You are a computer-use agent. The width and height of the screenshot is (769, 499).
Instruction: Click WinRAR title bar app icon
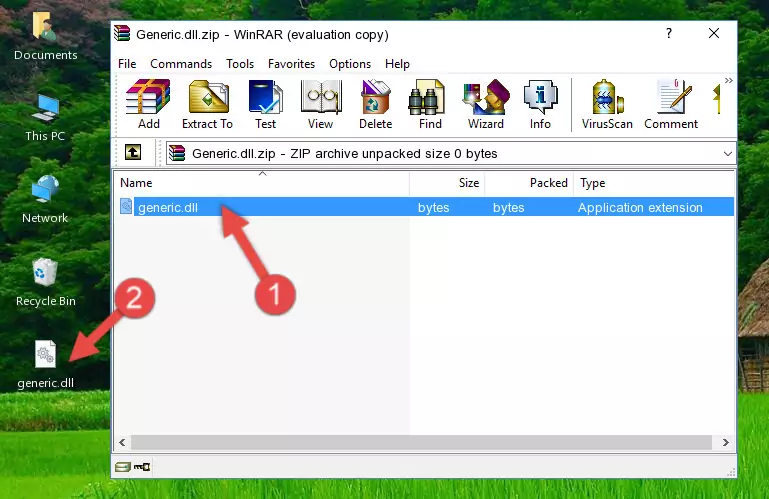coord(122,34)
